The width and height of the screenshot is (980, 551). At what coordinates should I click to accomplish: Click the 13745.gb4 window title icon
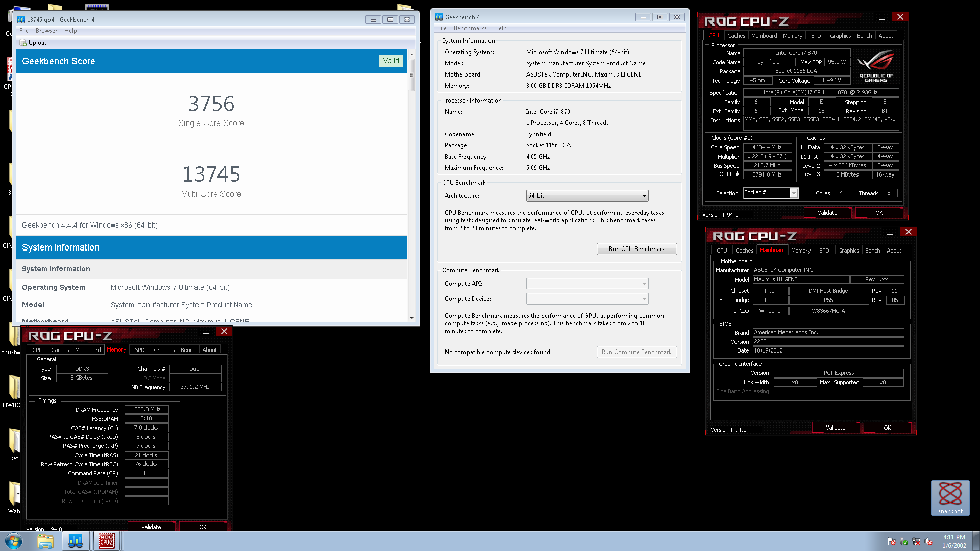click(21, 19)
